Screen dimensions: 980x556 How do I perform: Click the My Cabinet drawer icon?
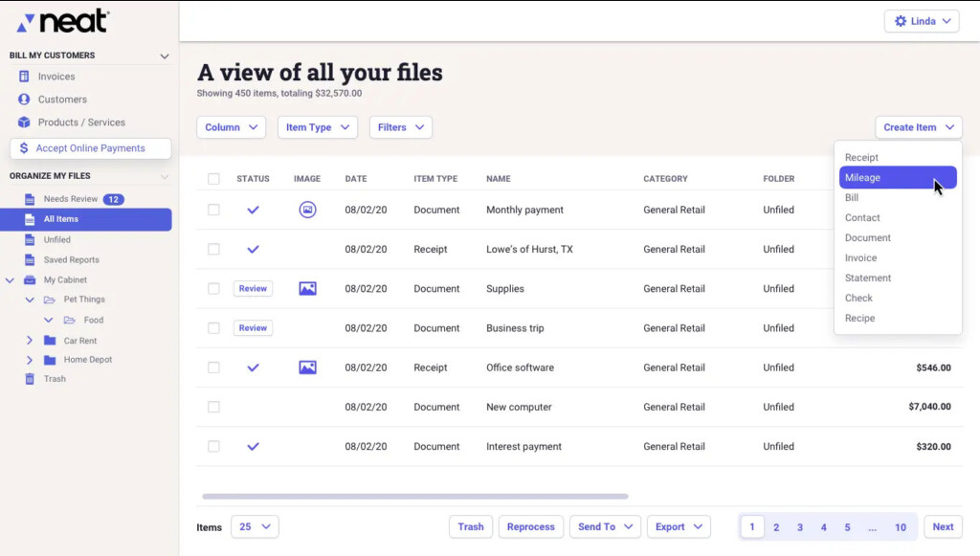30,279
